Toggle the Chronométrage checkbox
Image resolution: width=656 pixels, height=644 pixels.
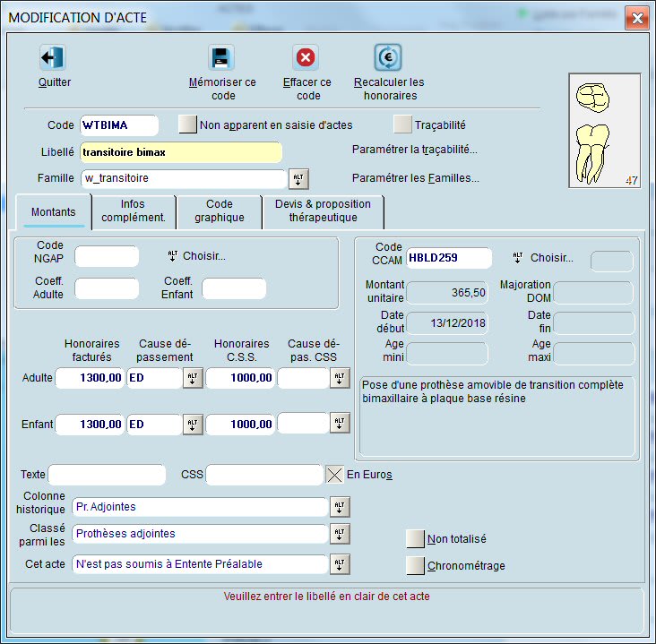tap(415, 565)
